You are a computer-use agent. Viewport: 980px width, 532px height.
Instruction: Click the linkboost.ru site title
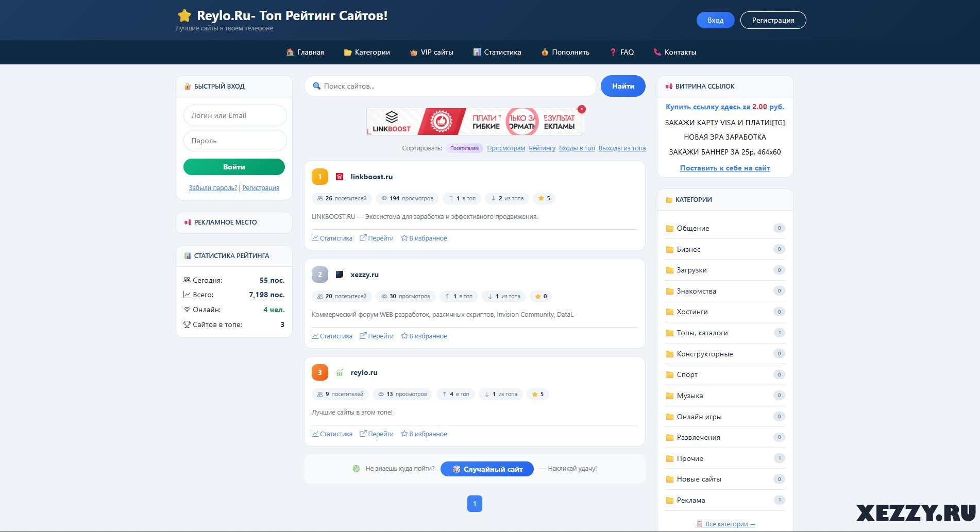(x=371, y=177)
